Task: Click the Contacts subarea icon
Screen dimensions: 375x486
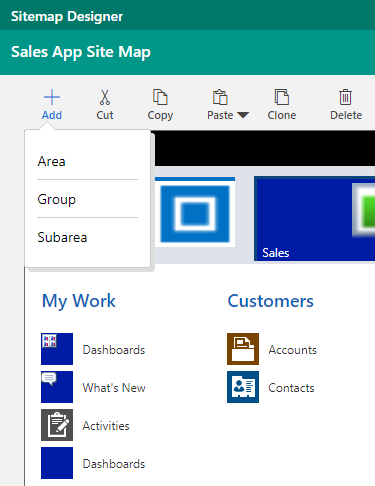Action: (x=243, y=387)
